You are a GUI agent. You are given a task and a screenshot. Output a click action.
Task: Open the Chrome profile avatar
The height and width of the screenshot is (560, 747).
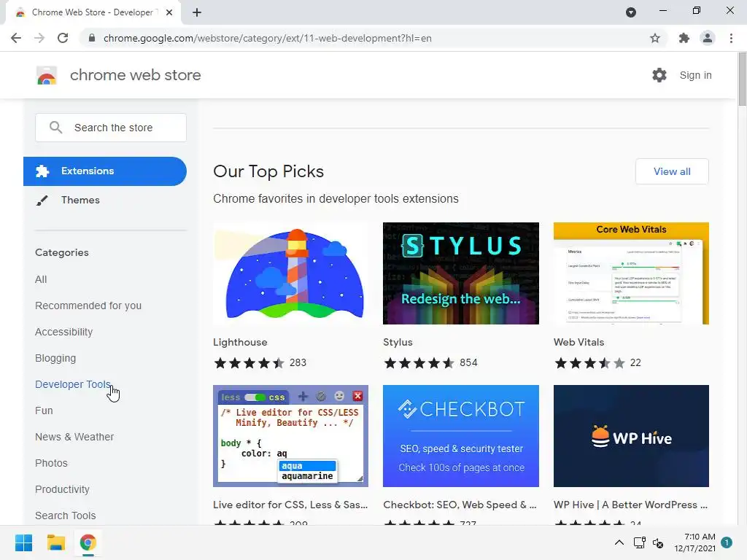click(708, 38)
